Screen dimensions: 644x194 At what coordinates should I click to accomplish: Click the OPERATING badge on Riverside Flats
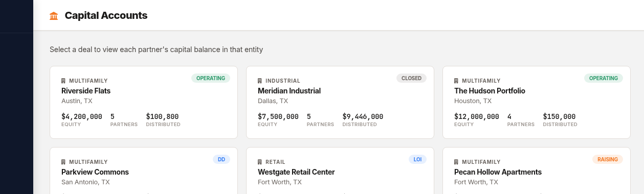coord(211,78)
